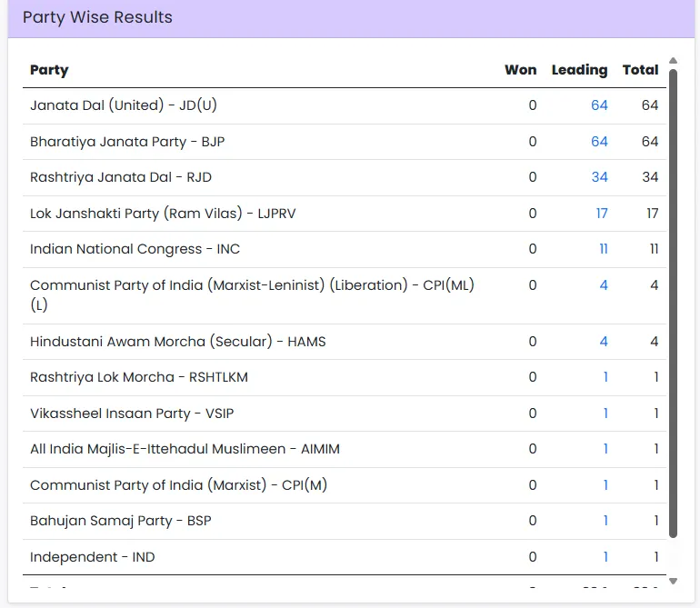This screenshot has height=608, width=700.
Task: Open Bharatiya Janata Party leading link 64
Action: point(599,142)
